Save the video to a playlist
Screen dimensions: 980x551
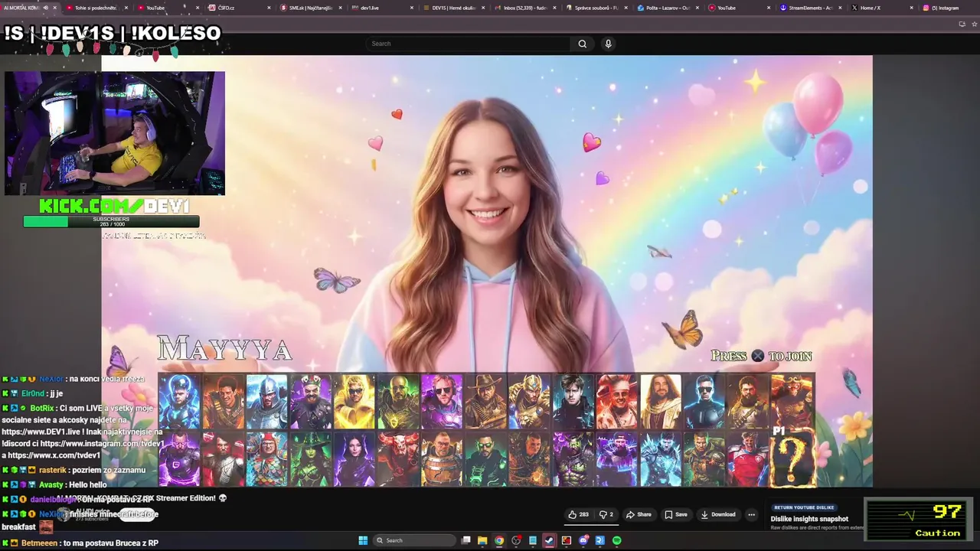(676, 514)
